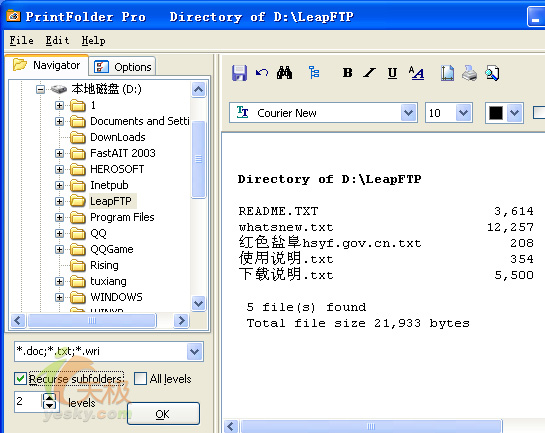545x433 pixels.
Task: Click the tree vertical scrollbar up arrow
Action: click(198, 90)
